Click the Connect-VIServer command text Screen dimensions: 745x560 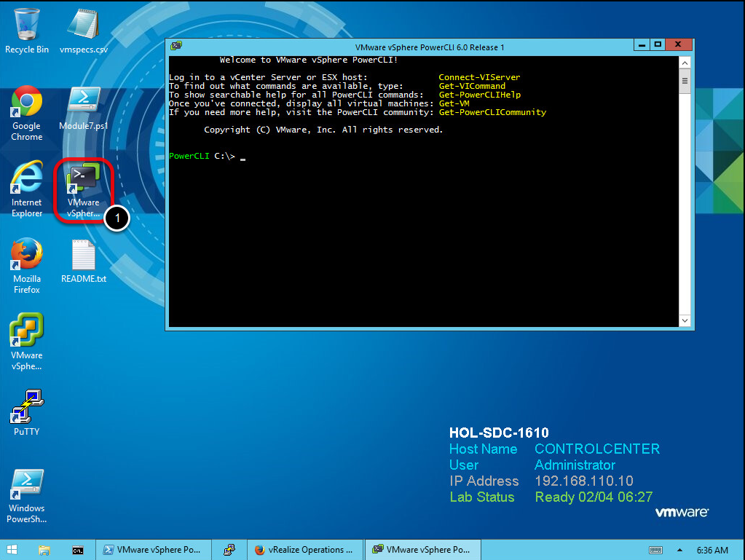point(479,77)
